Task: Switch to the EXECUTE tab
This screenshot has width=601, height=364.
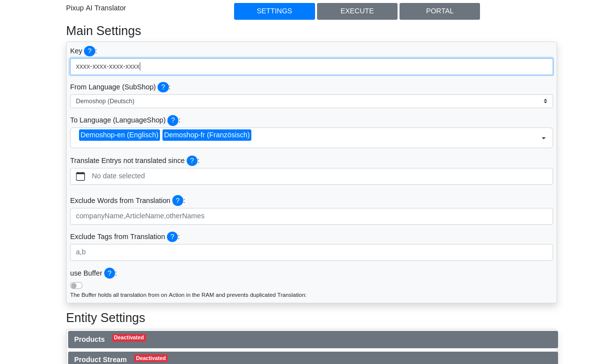Action: (357, 11)
